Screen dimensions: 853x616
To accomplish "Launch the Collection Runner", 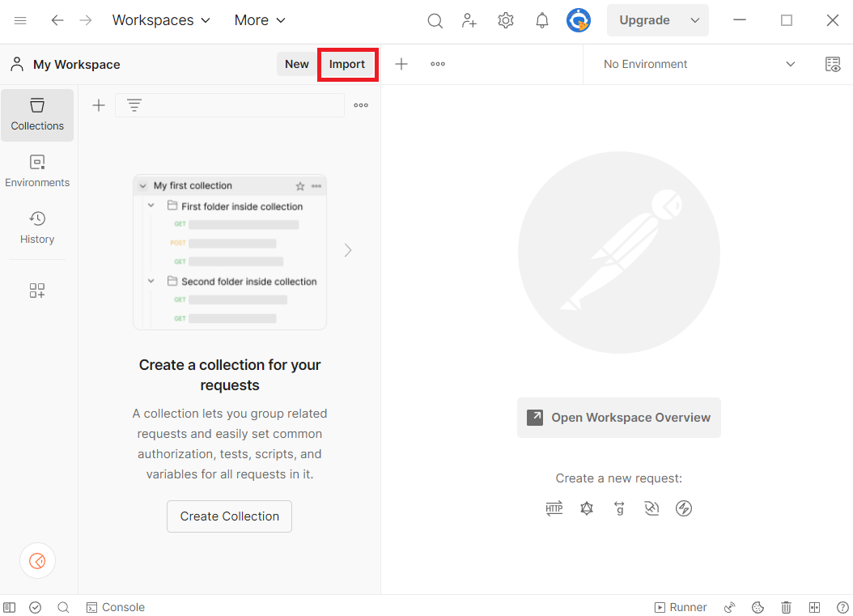I will pyautogui.click(x=681, y=607).
